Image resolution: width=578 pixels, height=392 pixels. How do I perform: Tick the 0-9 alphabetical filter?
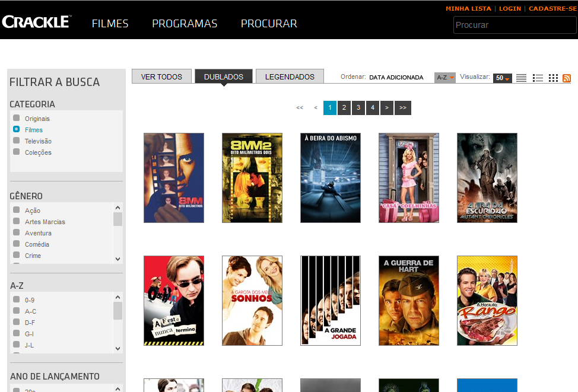16,299
